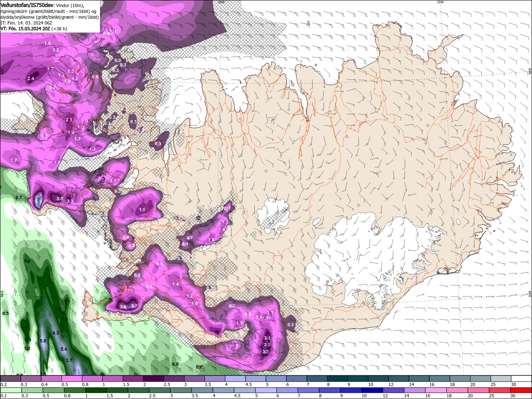
Task: Click the 'Vindur (10m)' parameter text in header
Action: (70, 6)
